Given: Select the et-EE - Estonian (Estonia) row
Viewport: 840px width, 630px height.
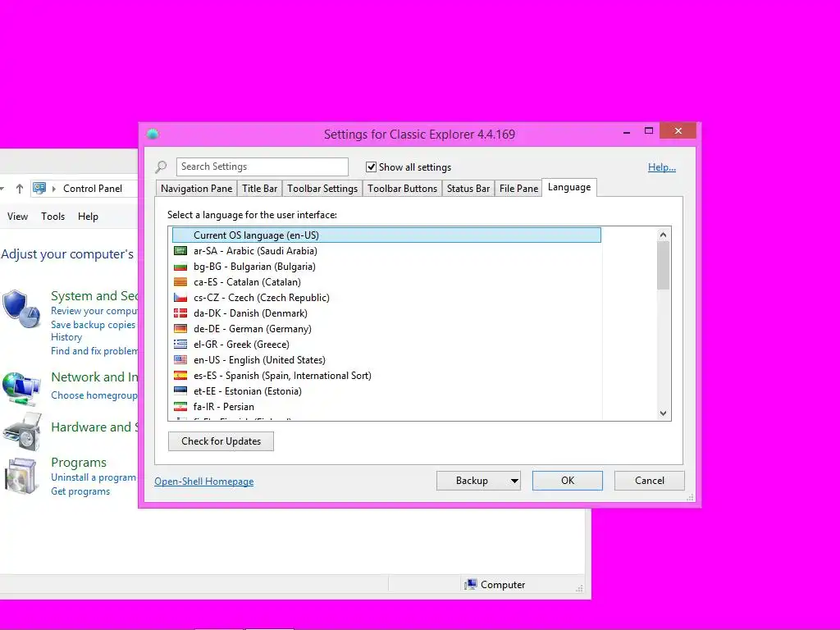Looking at the screenshot, I should pos(387,390).
